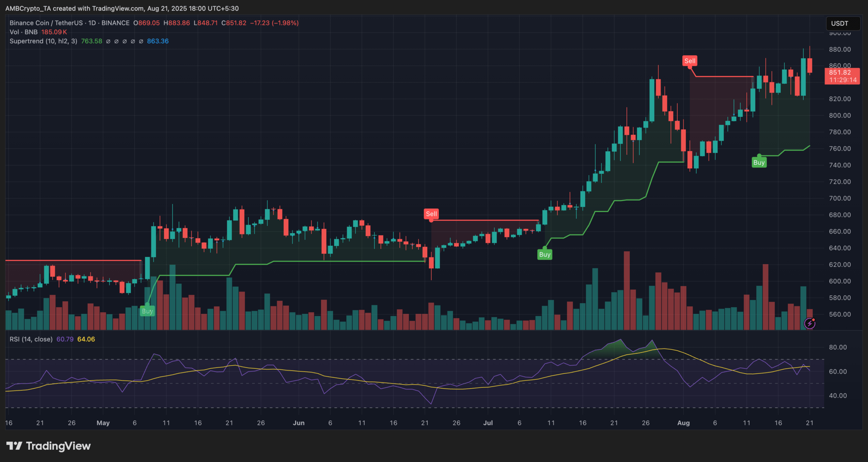868x462 pixels.
Task: Click the open price value O869.05
Action: tap(146, 23)
